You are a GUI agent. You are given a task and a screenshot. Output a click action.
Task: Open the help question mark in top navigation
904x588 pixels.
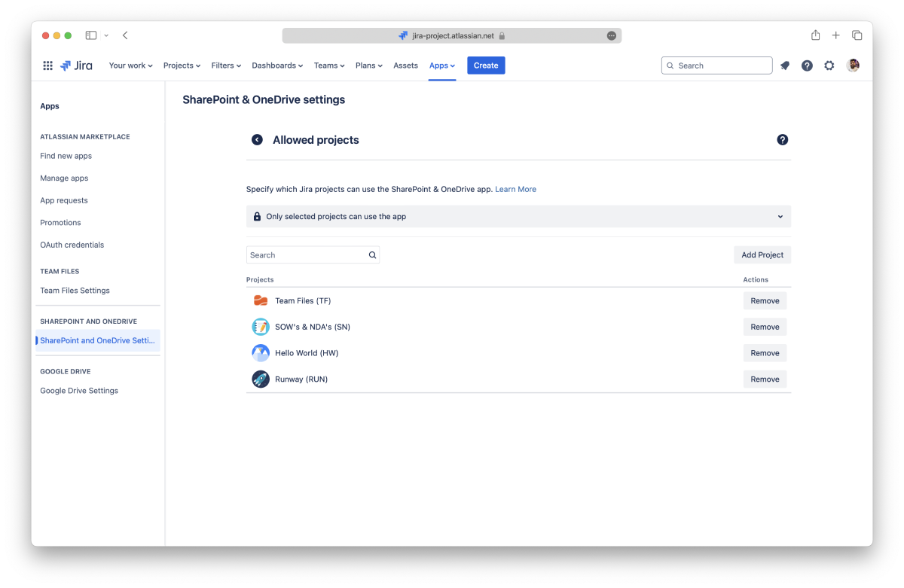[x=807, y=66]
